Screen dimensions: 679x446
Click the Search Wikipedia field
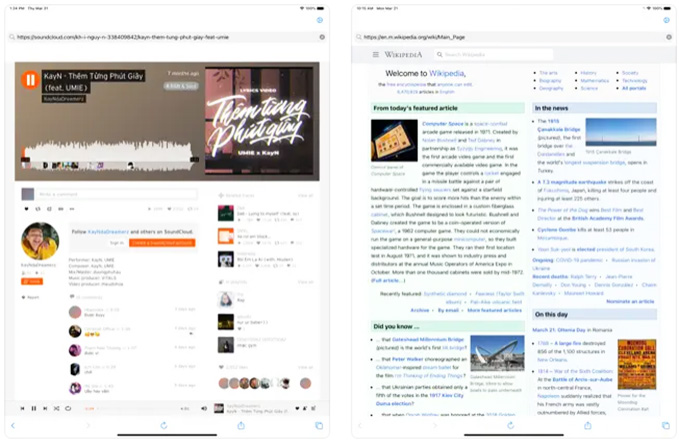tap(494, 55)
